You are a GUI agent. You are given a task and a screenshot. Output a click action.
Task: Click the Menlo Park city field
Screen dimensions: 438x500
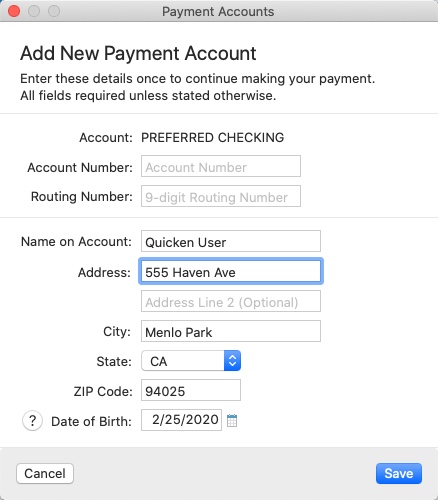[231, 331]
